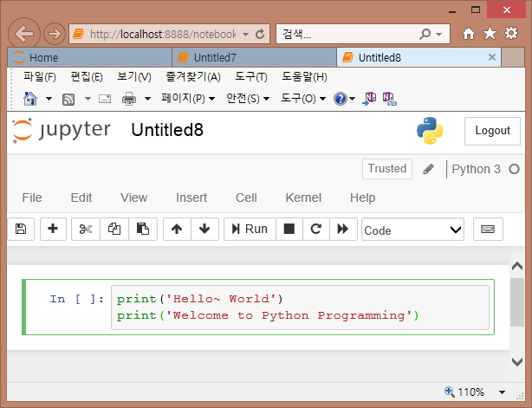Viewport: 532px width, 408px height.
Task: Save notebook with floppy disk icon
Action: pyautogui.click(x=21, y=229)
